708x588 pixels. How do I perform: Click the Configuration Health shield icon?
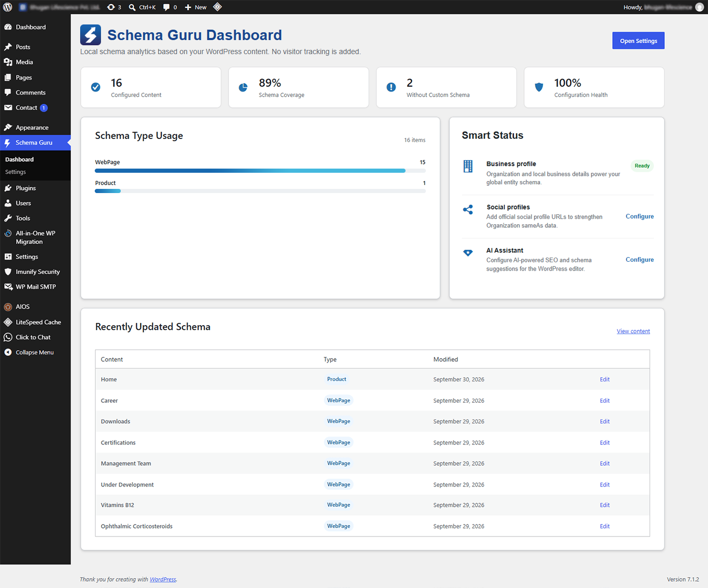click(x=539, y=87)
